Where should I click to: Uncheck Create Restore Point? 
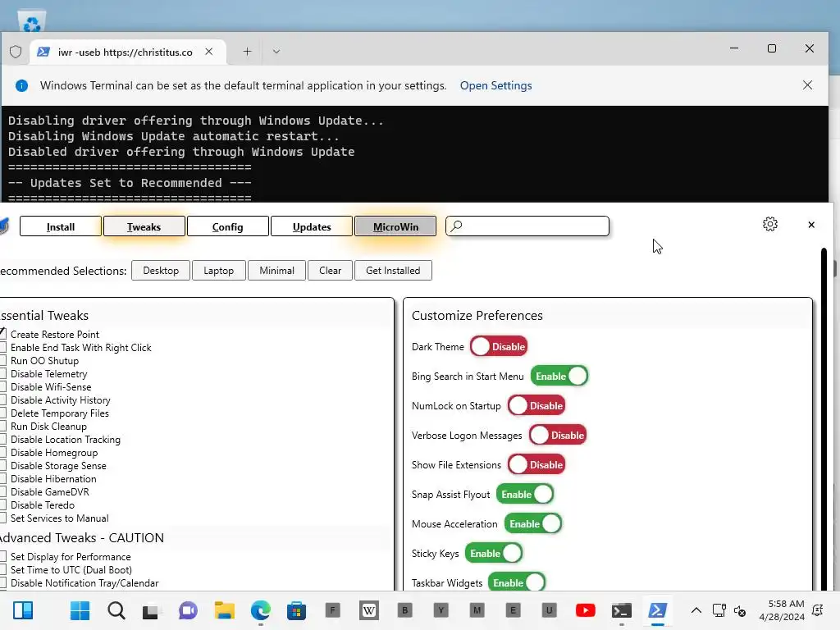click(x=2, y=334)
